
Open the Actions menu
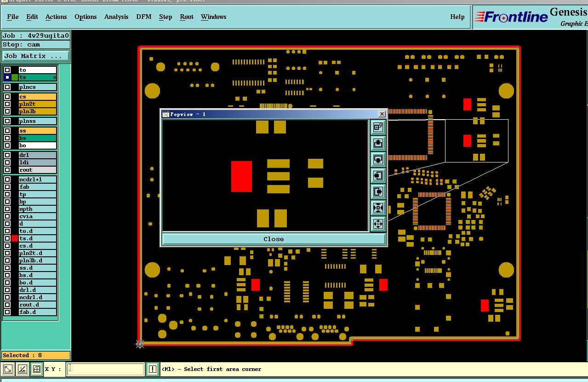tap(56, 17)
